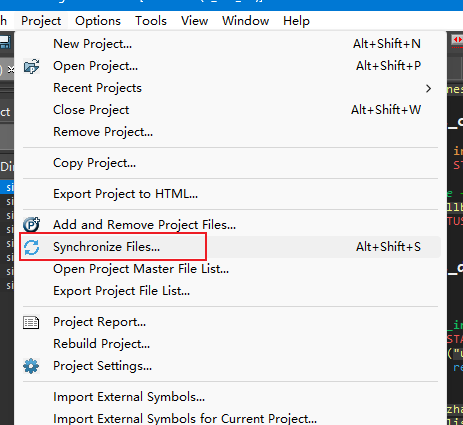Click the red arrows icon at top right
The height and width of the screenshot is (425, 463).
(457, 40)
